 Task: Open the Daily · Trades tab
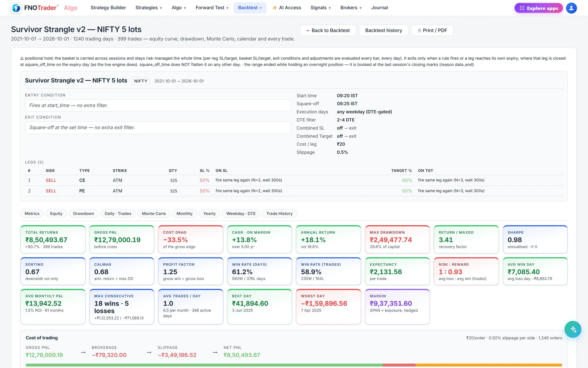pos(118,213)
